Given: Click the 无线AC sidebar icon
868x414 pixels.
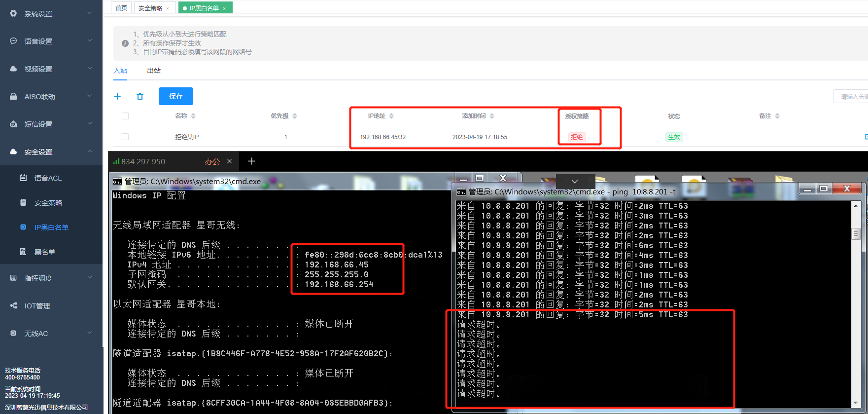Looking at the screenshot, I should coord(13,334).
